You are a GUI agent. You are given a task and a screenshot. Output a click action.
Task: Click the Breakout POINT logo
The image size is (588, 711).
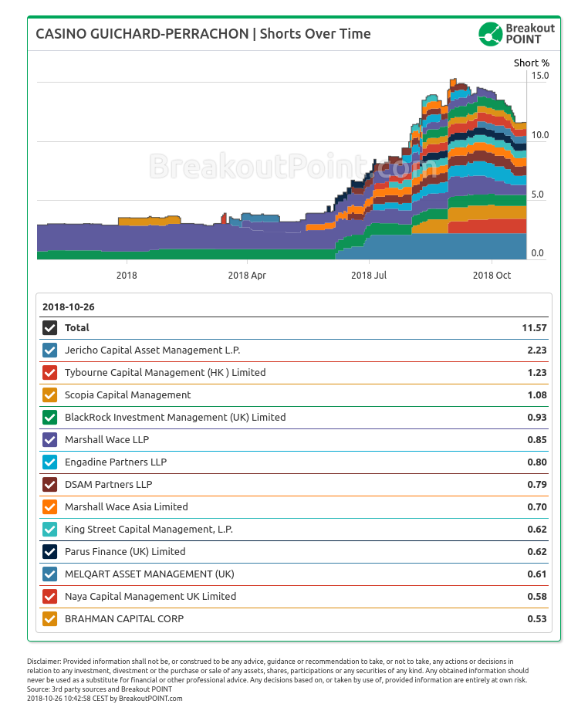(516, 34)
